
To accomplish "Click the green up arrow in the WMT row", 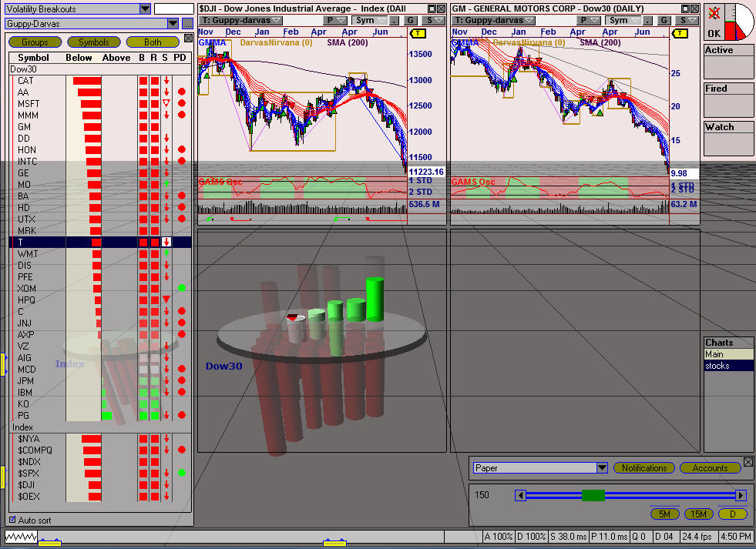I will (166, 253).
